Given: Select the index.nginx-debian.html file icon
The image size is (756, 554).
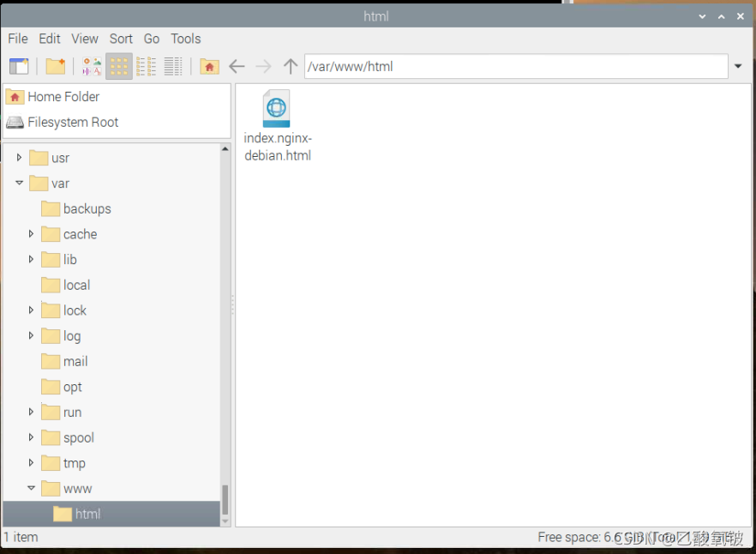Looking at the screenshot, I should (x=276, y=108).
